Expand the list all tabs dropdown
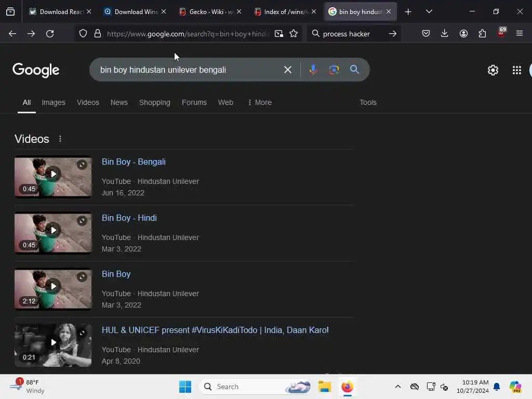This screenshot has width=532, height=399. (429, 12)
